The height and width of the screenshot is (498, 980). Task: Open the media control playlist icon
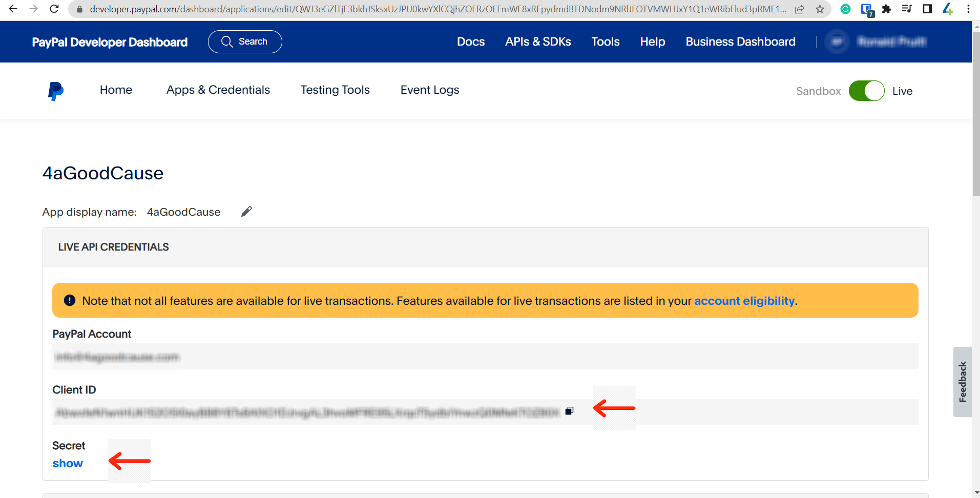[x=907, y=9]
